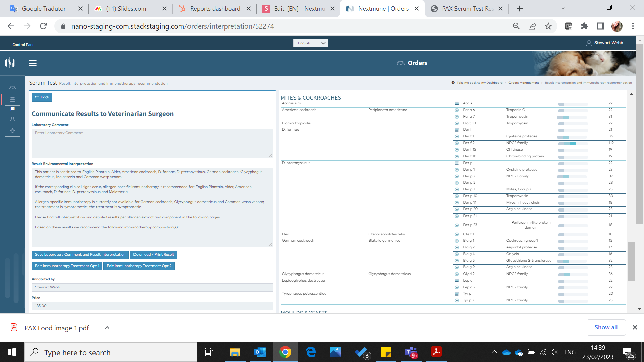Click Download / Print Result button
Image resolution: width=644 pixels, height=362 pixels.
[154, 255]
